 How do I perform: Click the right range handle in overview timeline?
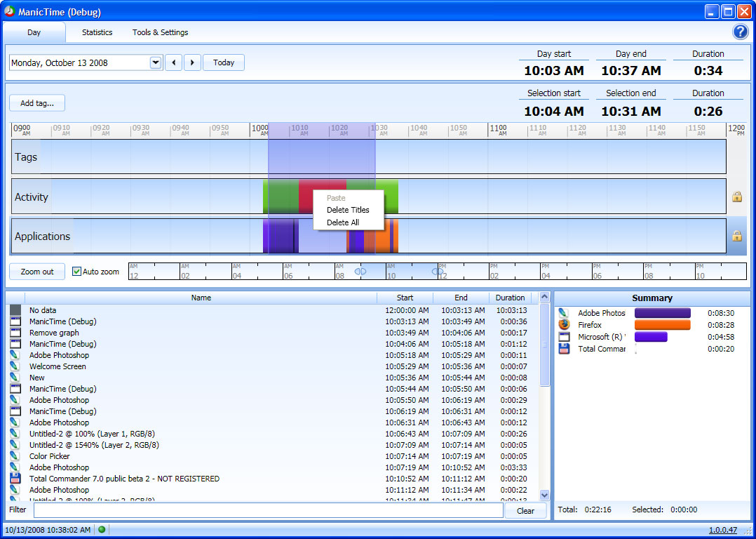[438, 272]
